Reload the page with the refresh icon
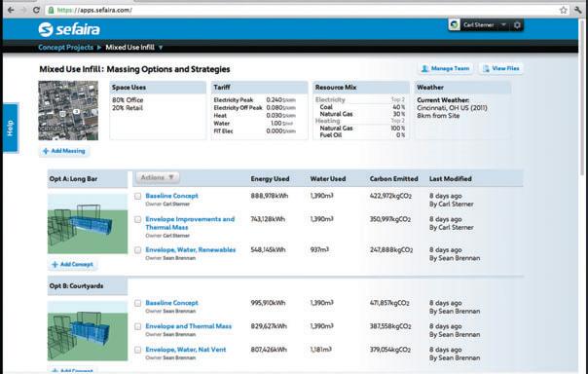Screen dimensions: 588x374 click(36, 10)
